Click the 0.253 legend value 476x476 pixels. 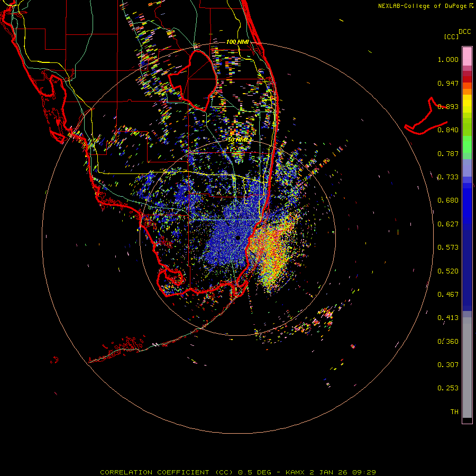tap(448, 388)
